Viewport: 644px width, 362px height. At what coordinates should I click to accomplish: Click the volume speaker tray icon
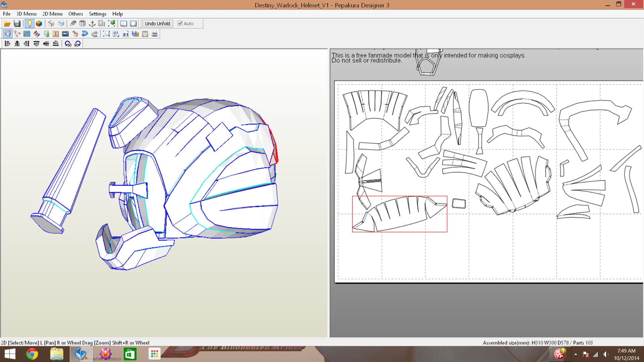(x=605, y=354)
